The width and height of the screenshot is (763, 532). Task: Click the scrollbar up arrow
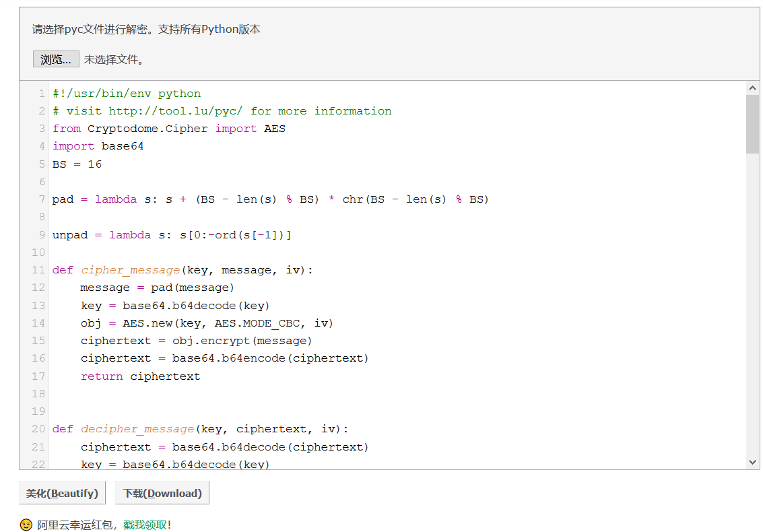coord(752,88)
